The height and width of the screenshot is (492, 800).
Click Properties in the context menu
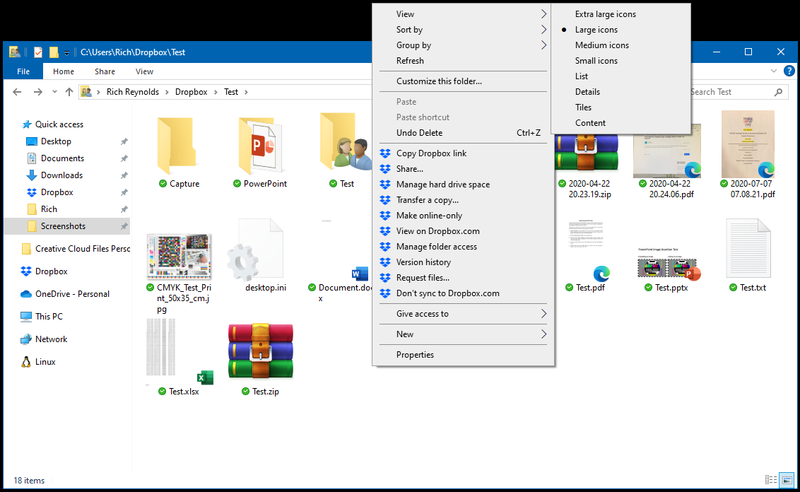415,355
